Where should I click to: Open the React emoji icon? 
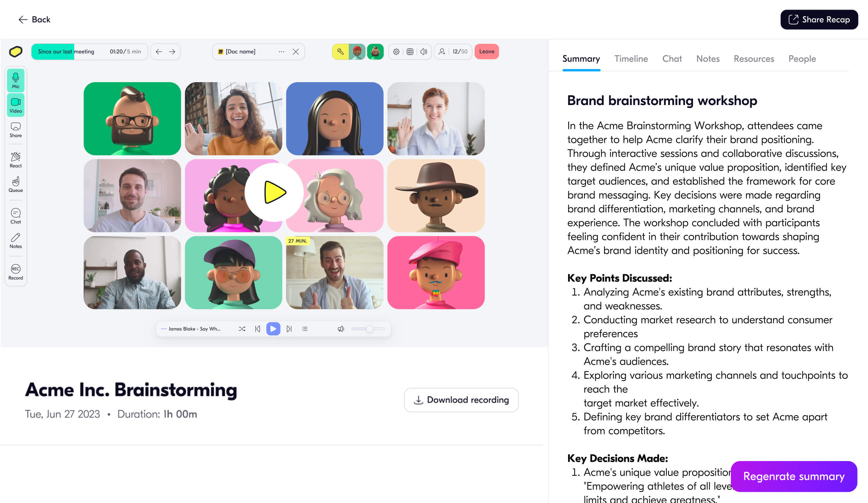[x=16, y=160]
